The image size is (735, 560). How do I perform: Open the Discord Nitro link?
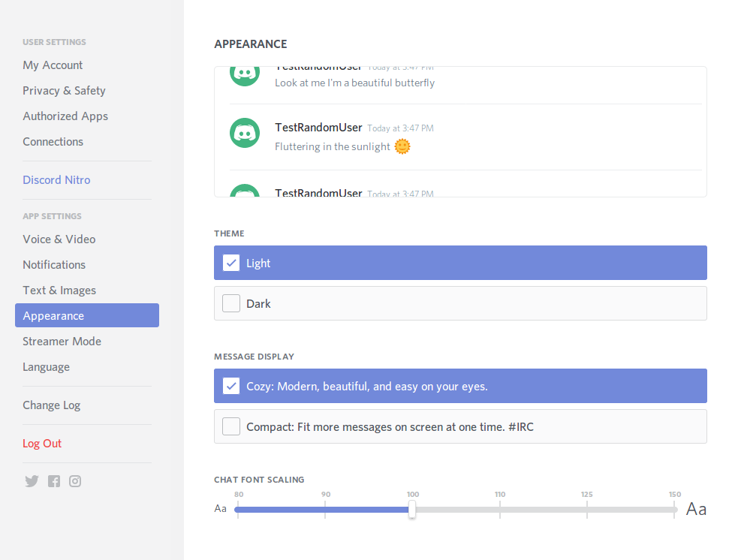56,180
